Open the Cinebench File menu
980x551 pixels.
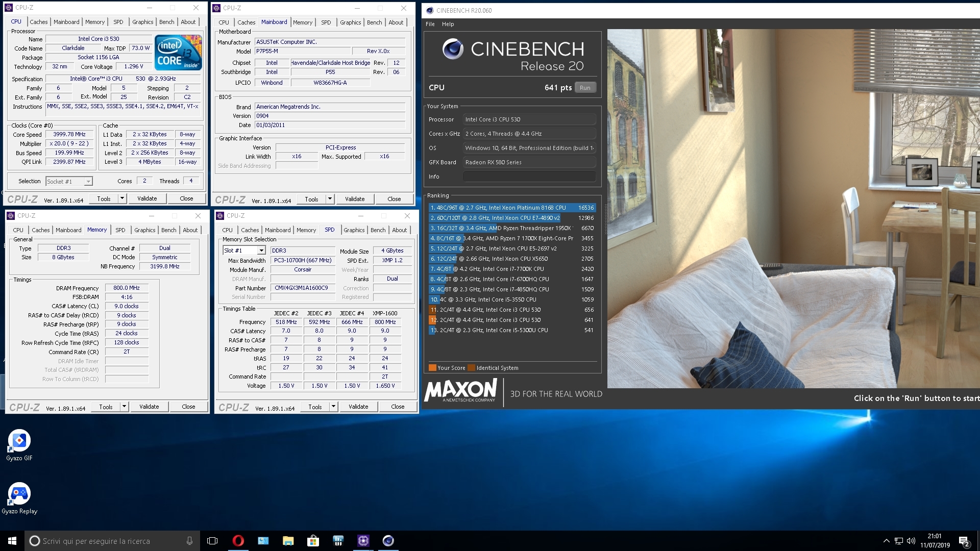(x=430, y=24)
